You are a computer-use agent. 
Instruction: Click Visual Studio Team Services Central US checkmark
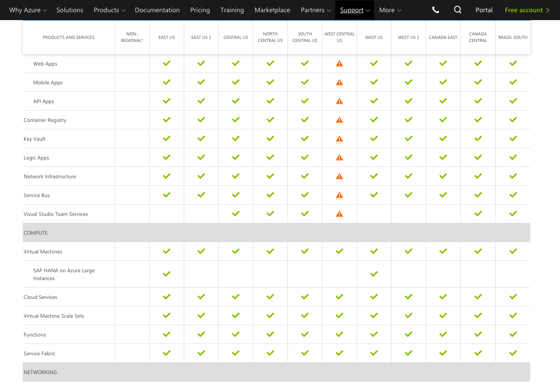click(x=236, y=214)
